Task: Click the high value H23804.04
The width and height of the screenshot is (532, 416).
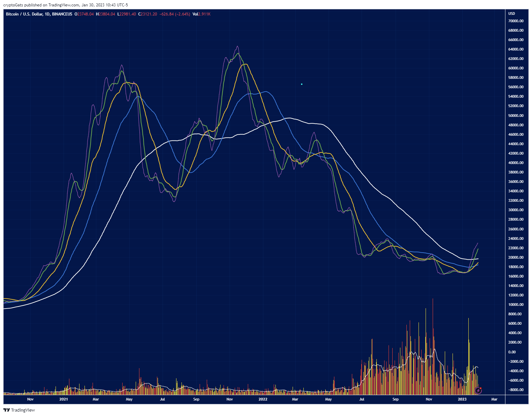Action: (105, 14)
